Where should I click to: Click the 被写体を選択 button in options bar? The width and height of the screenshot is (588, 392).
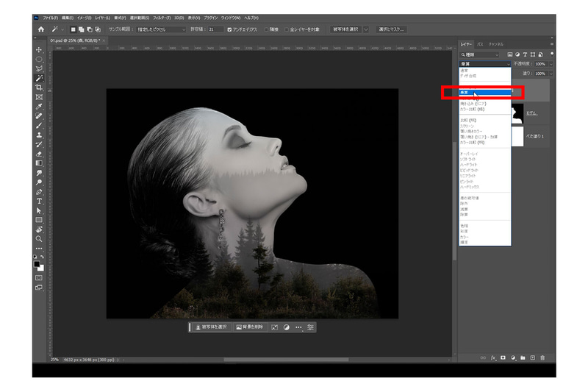tap(345, 29)
